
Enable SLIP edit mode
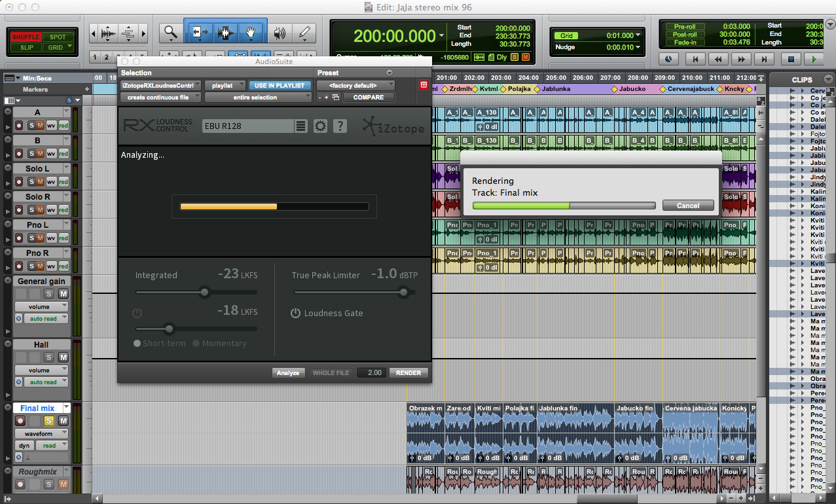pos(26,48)
